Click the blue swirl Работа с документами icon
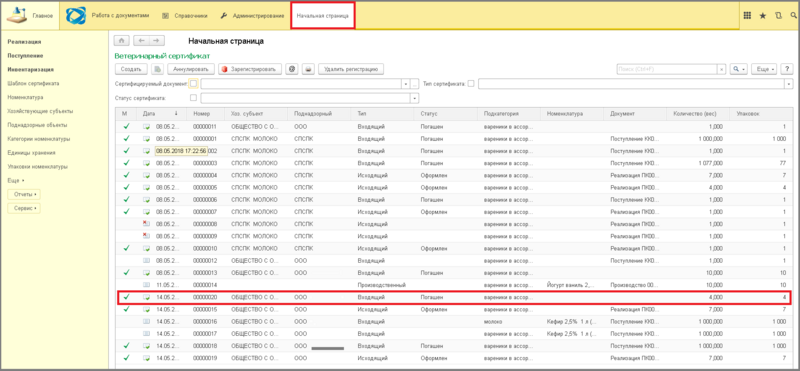The height and width of the screenshot is (371, 800). point(76,16)
